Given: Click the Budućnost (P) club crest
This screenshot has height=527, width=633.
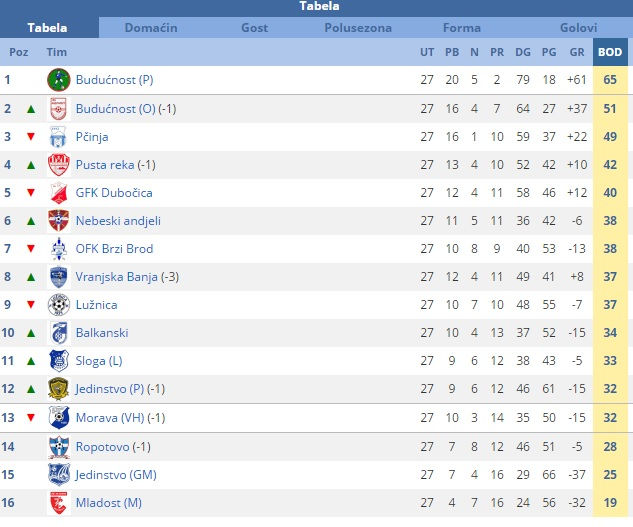Looking at the screenshot, I should [x=59, y=80].
